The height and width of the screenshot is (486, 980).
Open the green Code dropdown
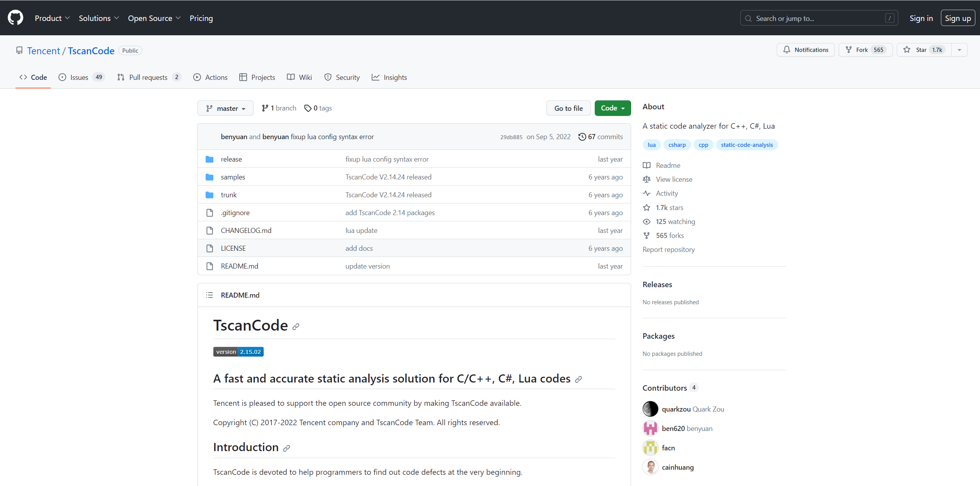(x=613, y=108)
